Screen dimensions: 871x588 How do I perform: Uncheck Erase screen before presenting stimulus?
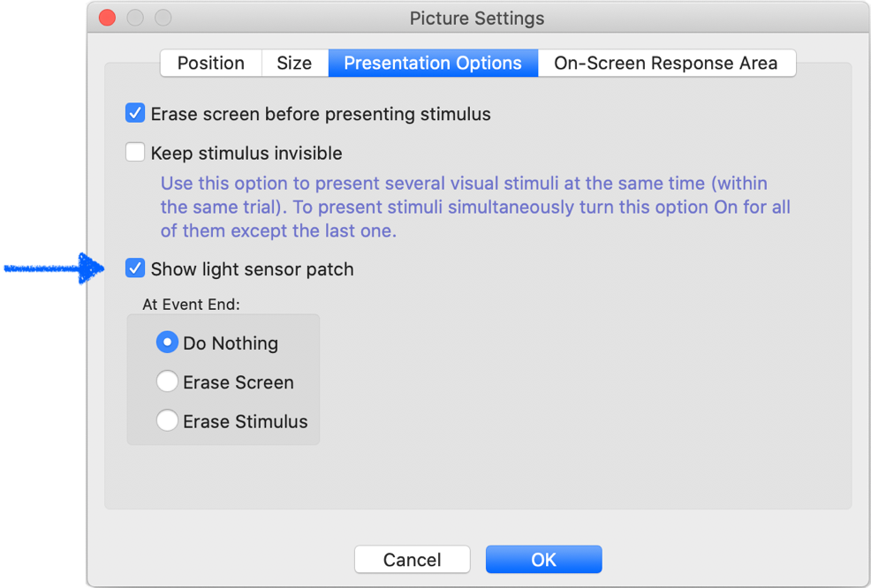click(134, 113)
